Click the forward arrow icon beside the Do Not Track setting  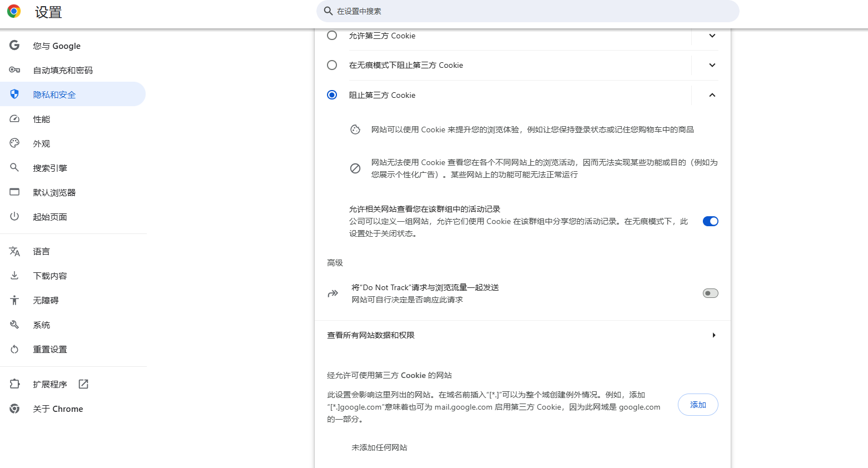pos(333,293)
